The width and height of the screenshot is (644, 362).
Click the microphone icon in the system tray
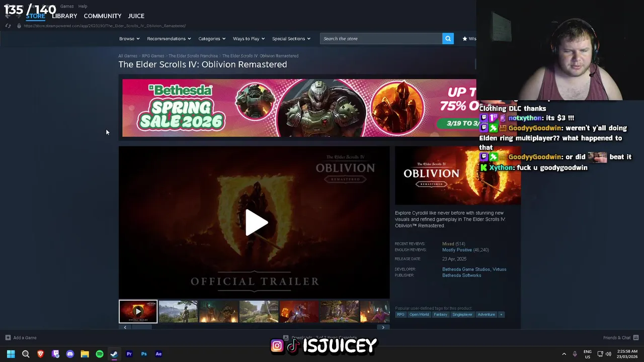[x=575, y=354]
